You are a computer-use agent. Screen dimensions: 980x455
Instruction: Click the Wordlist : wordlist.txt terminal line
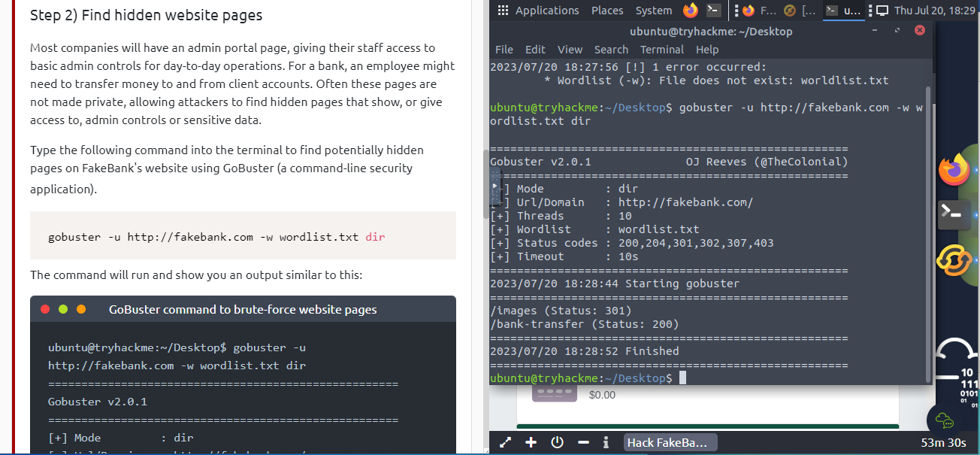click(594, 229)
